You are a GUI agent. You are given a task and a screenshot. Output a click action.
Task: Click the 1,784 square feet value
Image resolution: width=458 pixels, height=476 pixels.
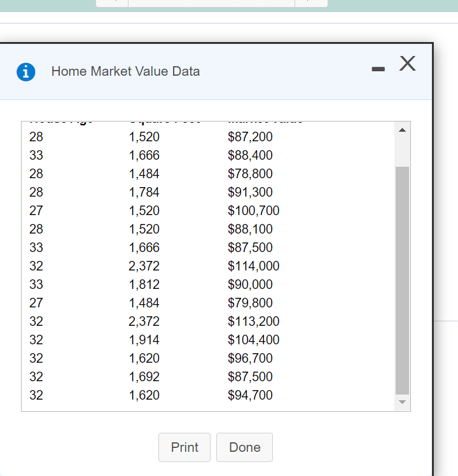(144, 192)
